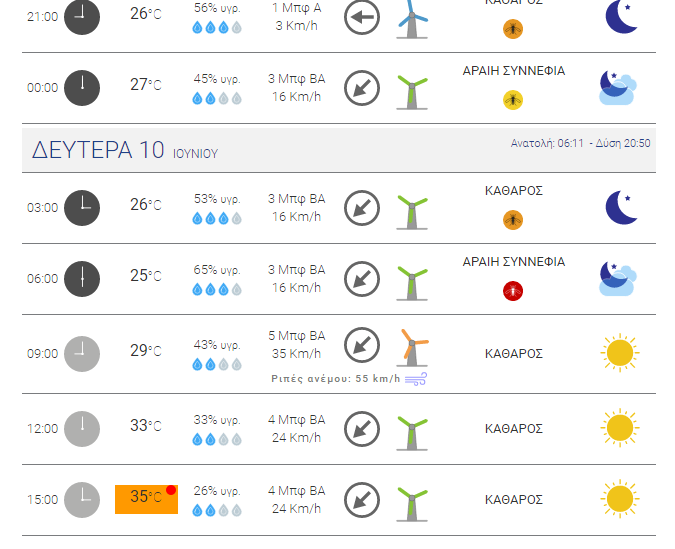Screen dimensions: 675x549
Task: Click the red mosquito icon at 06:00
Action: tap(513, 291)
